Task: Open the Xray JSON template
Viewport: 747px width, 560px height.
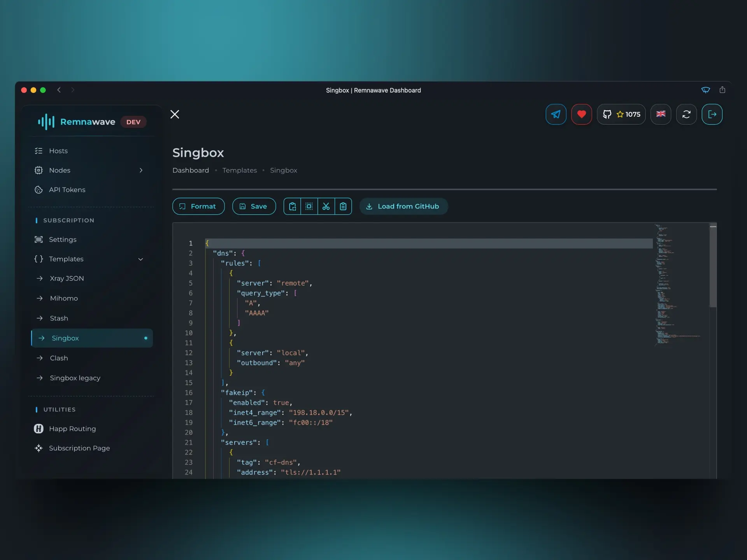Action: click(91, 278)
